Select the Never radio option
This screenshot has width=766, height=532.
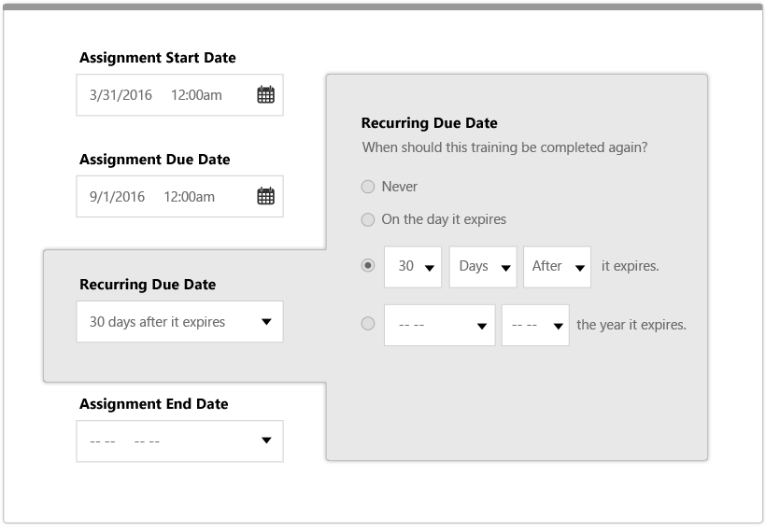[x=368, y=187]
